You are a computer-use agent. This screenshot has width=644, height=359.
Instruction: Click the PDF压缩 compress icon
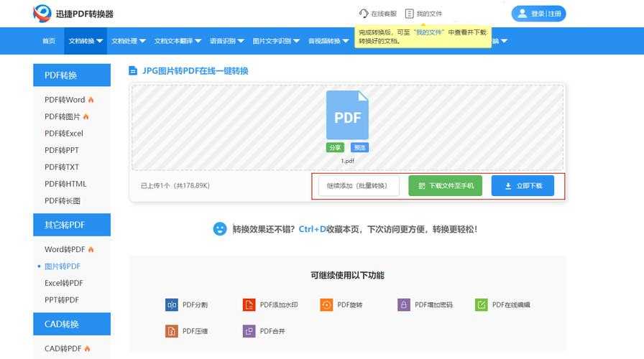pos(171,331)
